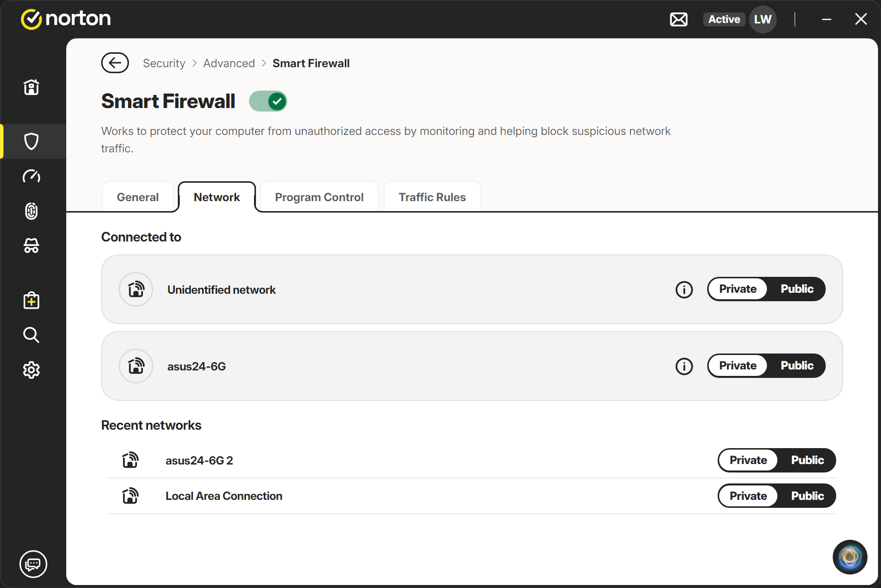This screenshot has height=588, width=881.
Task: Open the Performance speedometer sidebar icon
Action: point(31,176)
